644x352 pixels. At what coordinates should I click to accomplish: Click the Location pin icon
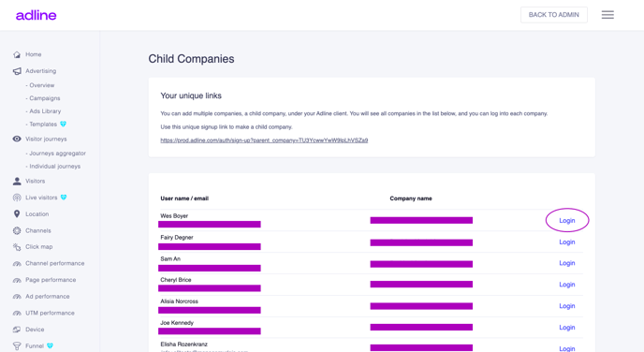point(17,214)
